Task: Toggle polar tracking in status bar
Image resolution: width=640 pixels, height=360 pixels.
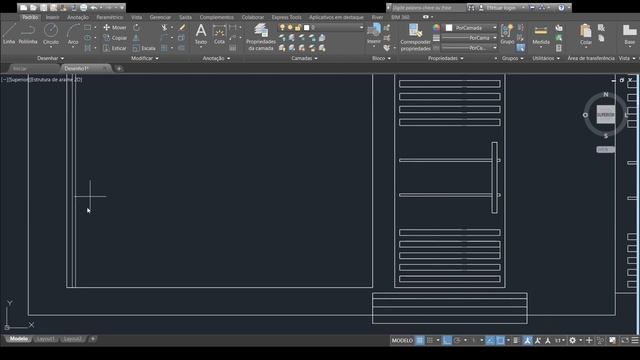Action: coord(457,340)
